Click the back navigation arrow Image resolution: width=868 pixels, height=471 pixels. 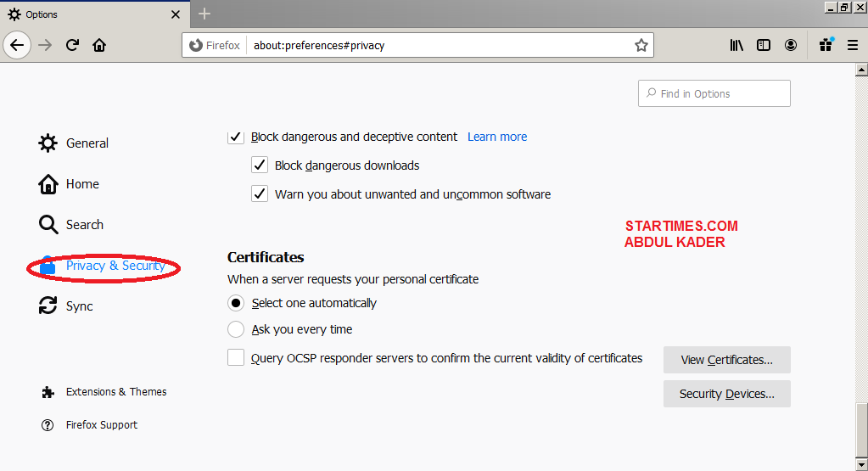tap(17, 45)
